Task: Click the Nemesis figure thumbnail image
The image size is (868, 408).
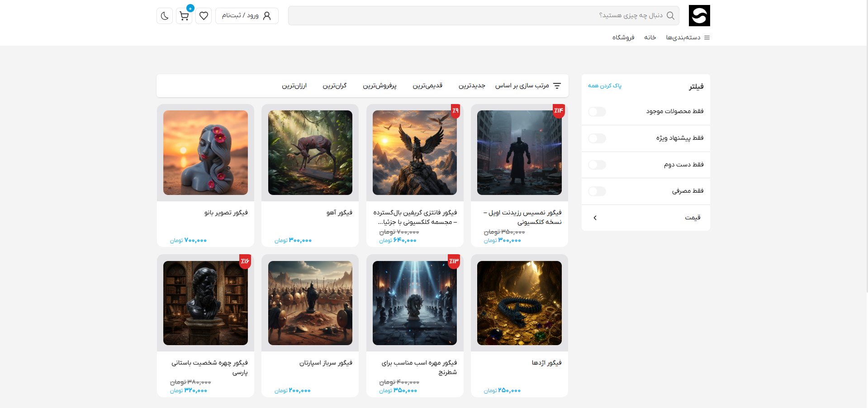Action: (x=519, y=153)
